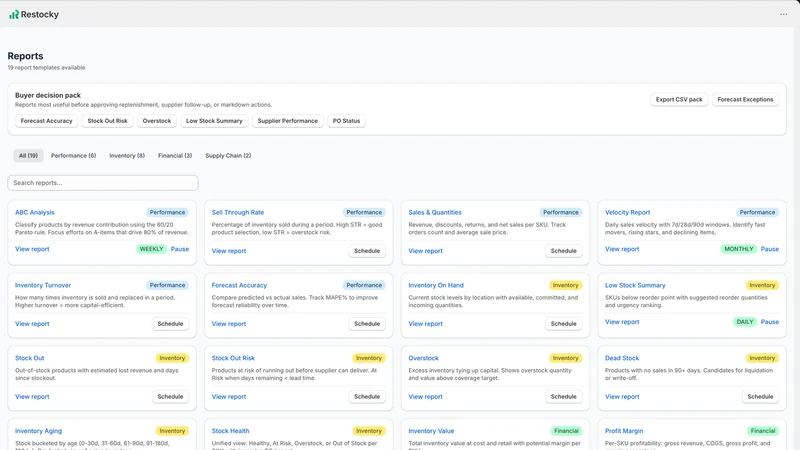This screenshot has width=800, height=450.
Task: Click the Financial badge on Inventory Value
Action: click(x=566, y=431)
